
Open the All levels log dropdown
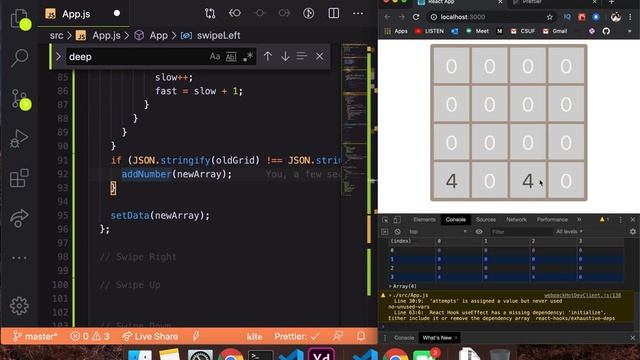click(x=569, y=232)
